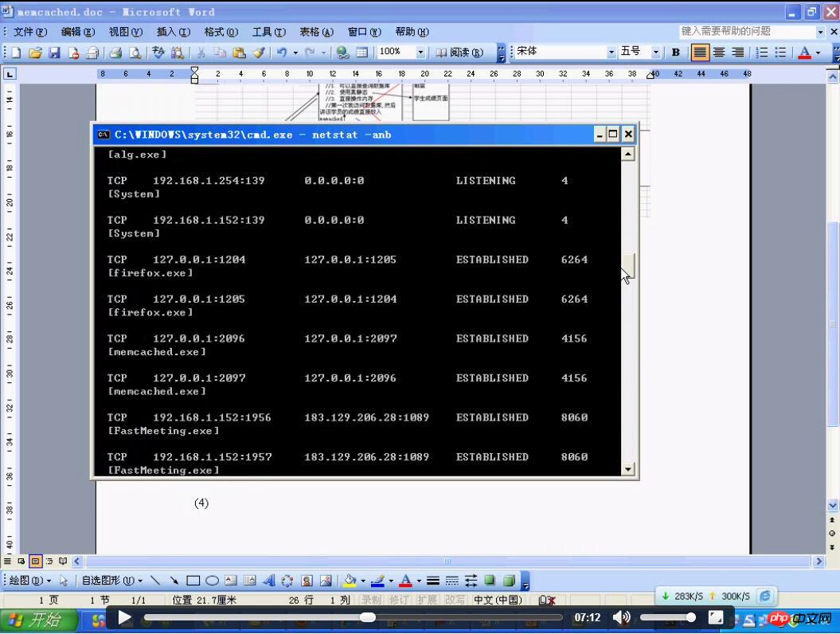Insert a hyperlink with the globe icon
Viewport: 840px width, 634px height.
pos(342,53)
